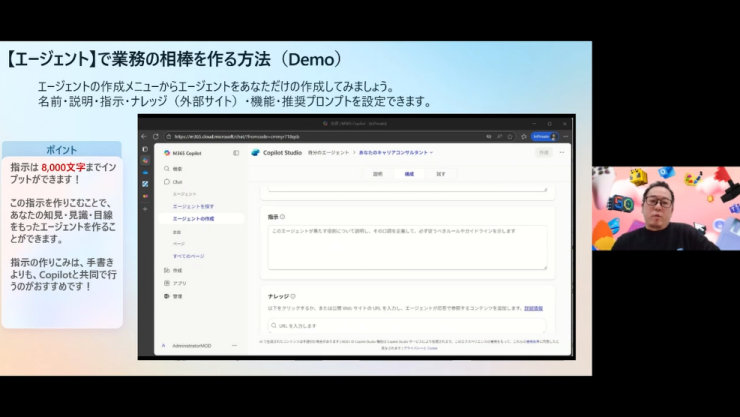
Task: Go to 自分のエージェント breadcrumb
Action: click(328, 152)
